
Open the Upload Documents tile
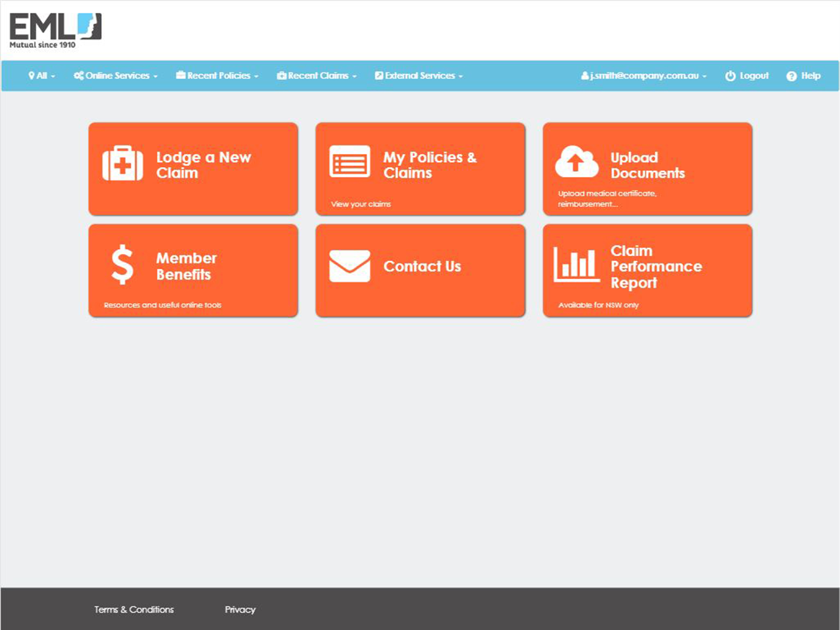coord(648,169)
